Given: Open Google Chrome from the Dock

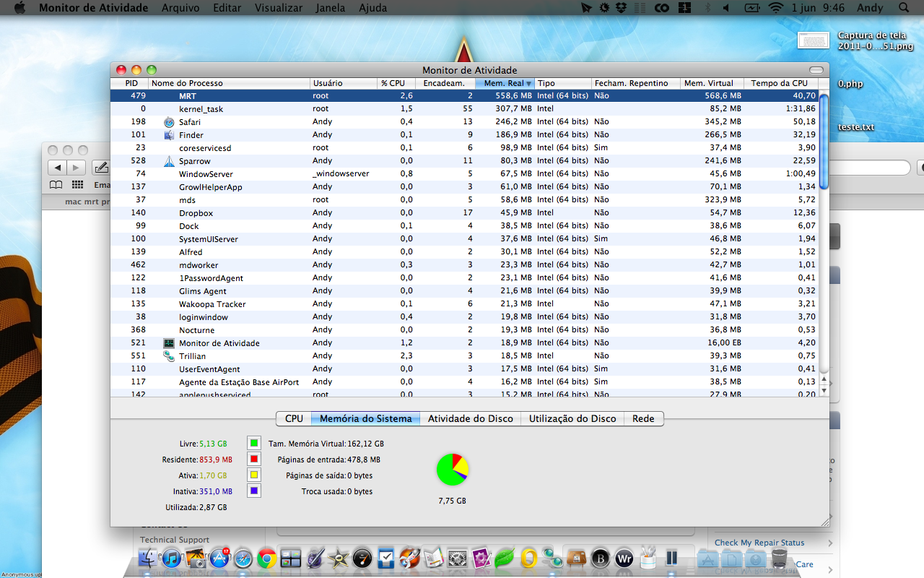Looking at the screenshot, I should pyautogui.click(x=267, y=558).
